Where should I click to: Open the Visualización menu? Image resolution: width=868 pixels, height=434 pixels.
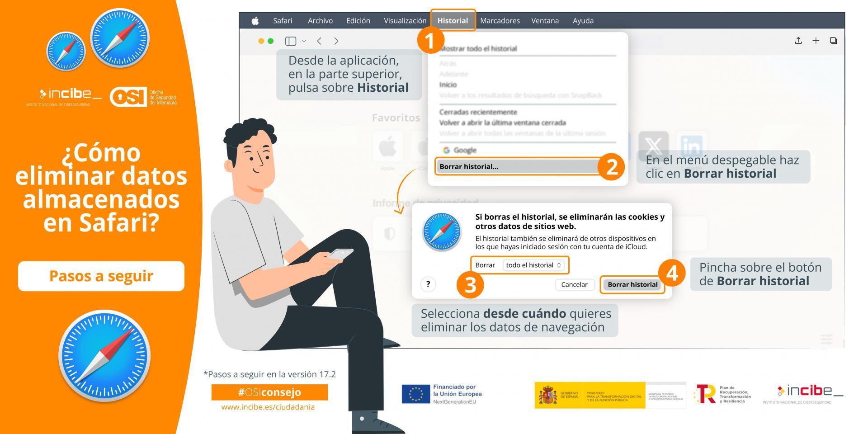coord(405,21)
